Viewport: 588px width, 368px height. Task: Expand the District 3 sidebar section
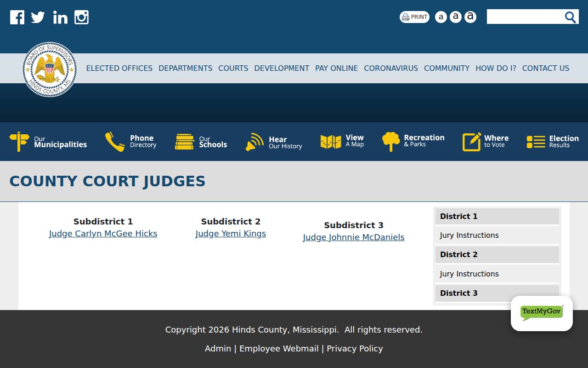[497, 293]
